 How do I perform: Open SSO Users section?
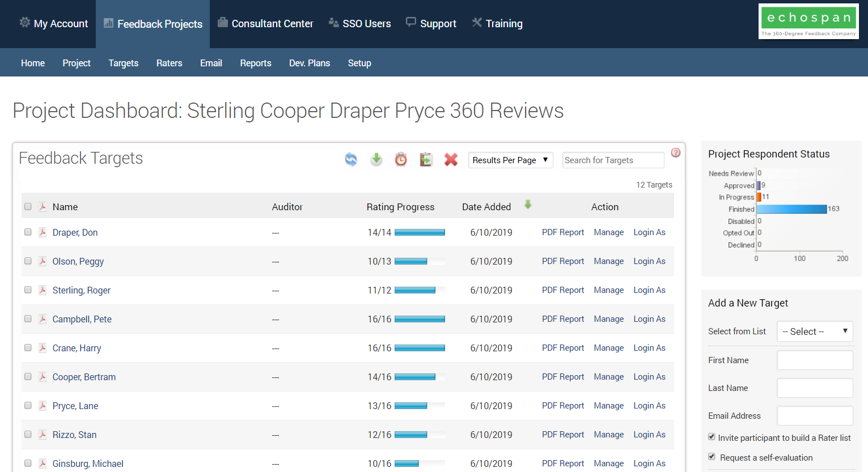pyautogui.click(x=360, y=23)
